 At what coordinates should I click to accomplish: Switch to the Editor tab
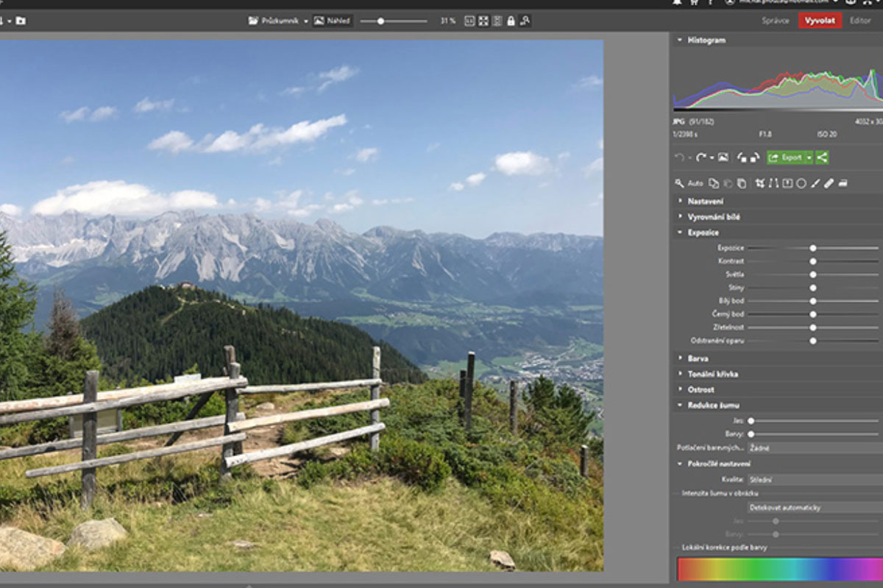click(x=859, y=21)
